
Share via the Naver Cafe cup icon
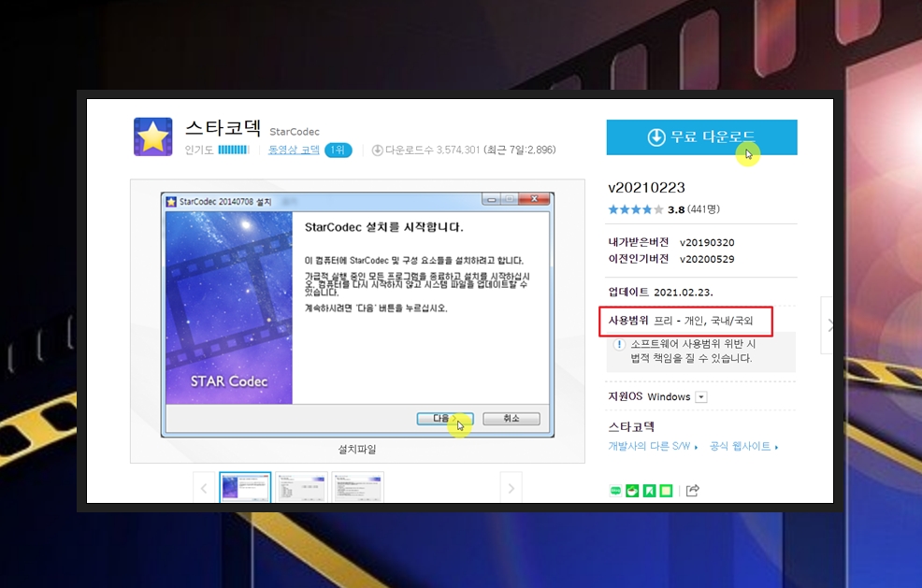click(632, 491)
